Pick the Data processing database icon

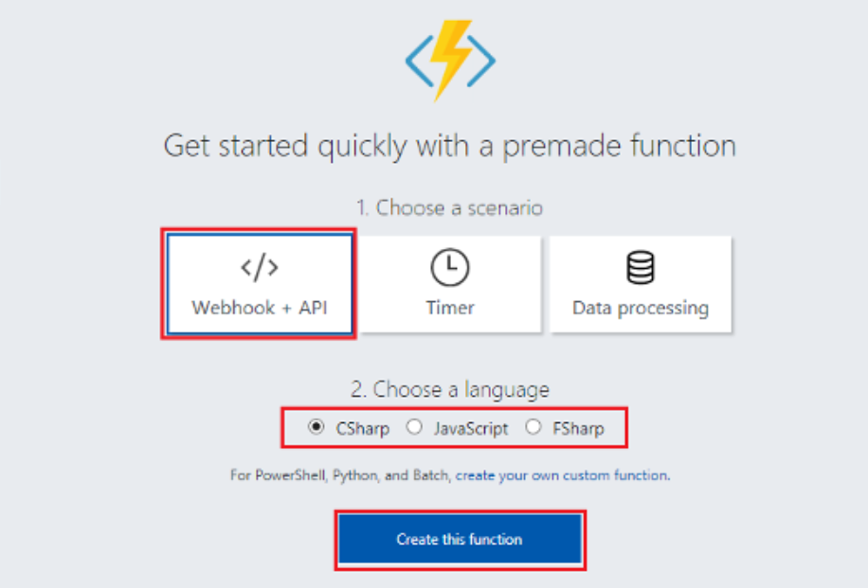coord(641,268)
